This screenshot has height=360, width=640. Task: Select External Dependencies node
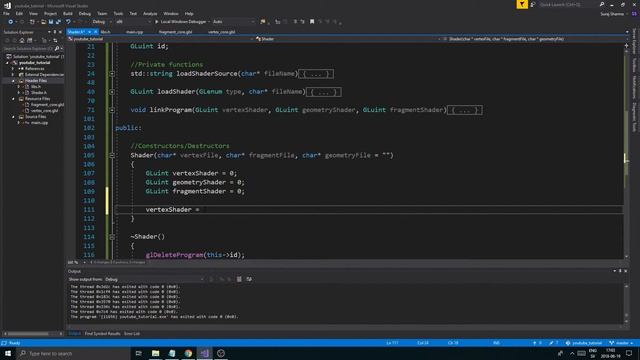pyautogui.click(x=44, y=75)
